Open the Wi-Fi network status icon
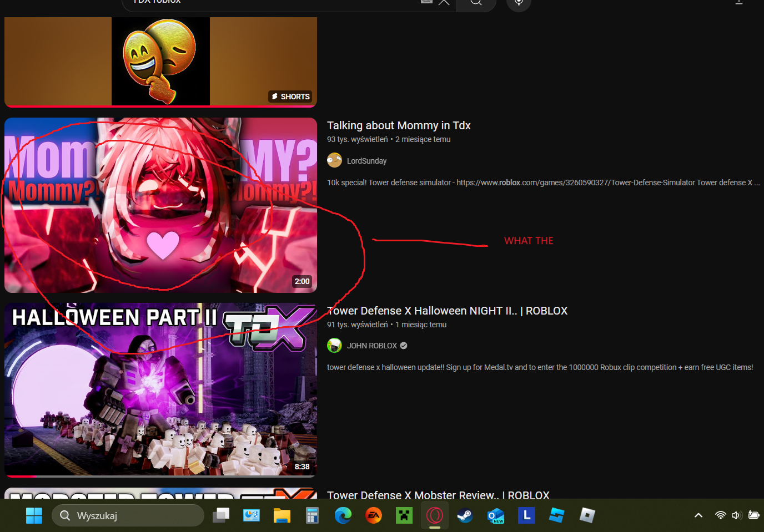Image resolution: width=764 pixels, height=532 pixels. coord(720,515)
